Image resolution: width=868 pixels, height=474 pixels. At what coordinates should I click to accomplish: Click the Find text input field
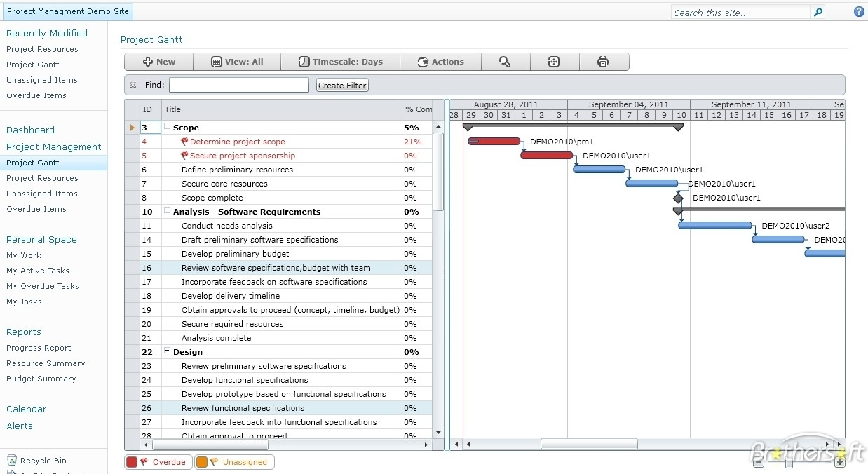(238, 85)
